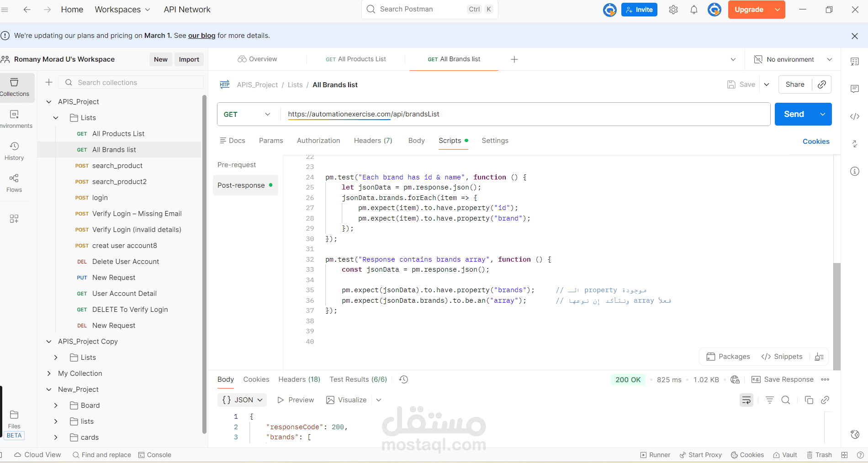
Task: Open the No environment selector
Action: point(793,59)
